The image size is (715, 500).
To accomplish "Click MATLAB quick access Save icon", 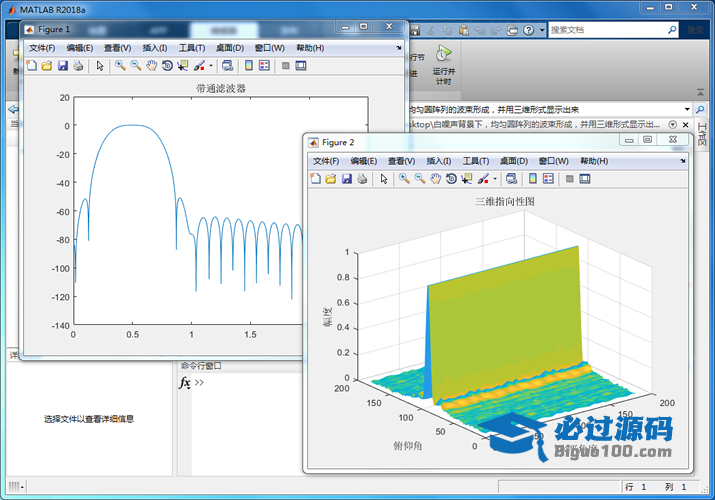I will pyautogui.click(x=414, y=31).
